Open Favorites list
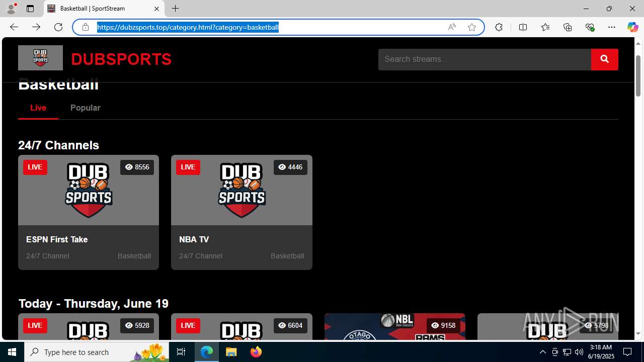644x362 pixels. pyautogui.click(x=545, y=27)
